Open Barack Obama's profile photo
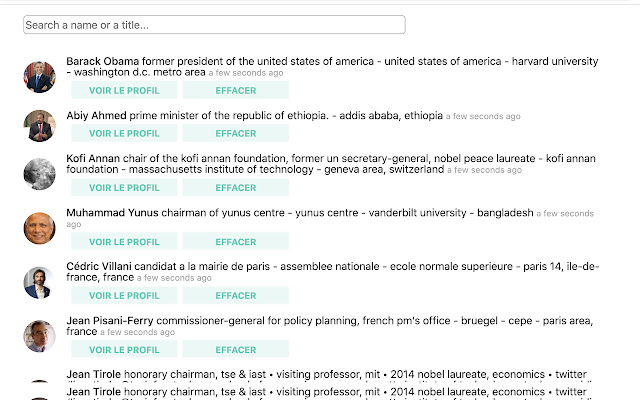 [x=39, y=76]
